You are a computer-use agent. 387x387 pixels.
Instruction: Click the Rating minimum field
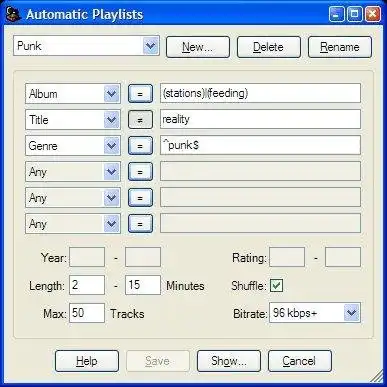[287, 257]
